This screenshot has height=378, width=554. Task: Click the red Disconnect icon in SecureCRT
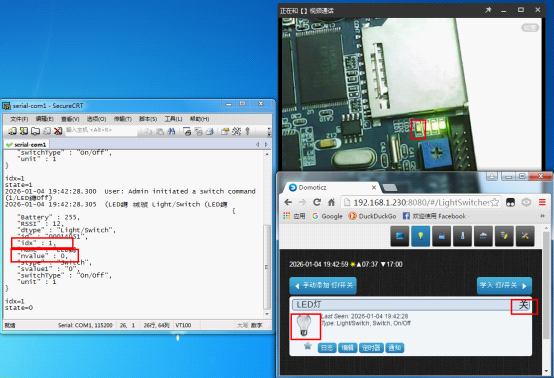pyautogui.click(x=58, y=131)
